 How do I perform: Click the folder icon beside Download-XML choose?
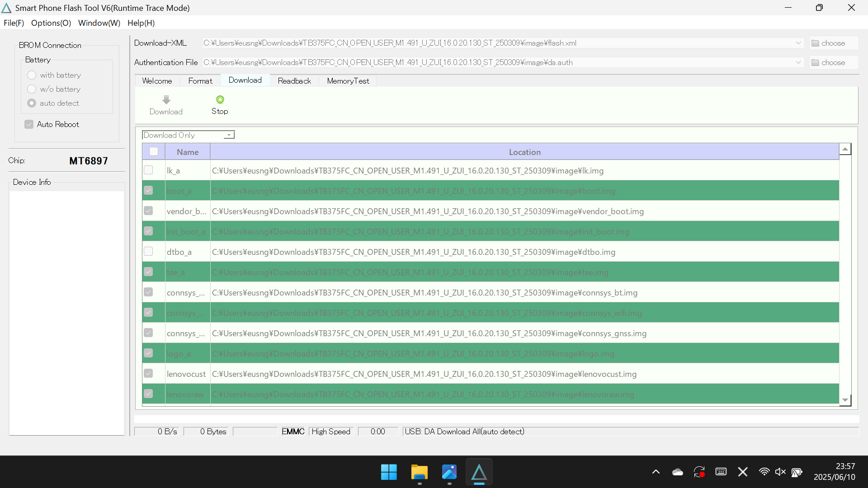click(815, 43)
